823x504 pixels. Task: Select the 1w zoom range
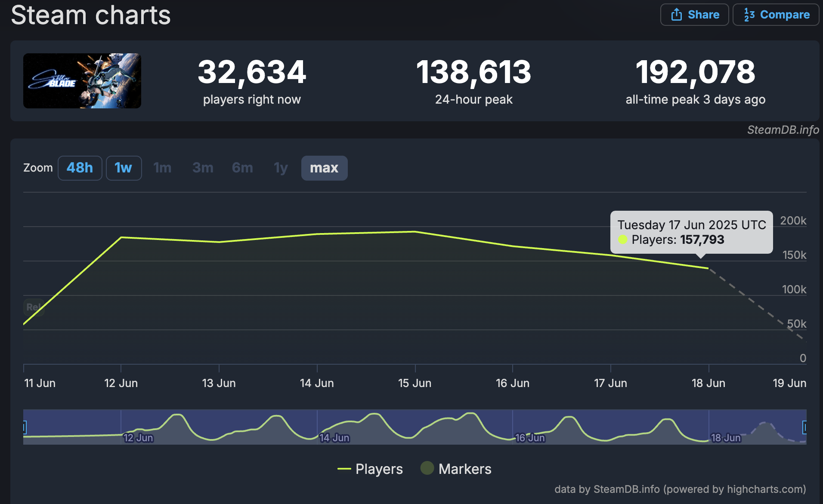tap(124, 168)
